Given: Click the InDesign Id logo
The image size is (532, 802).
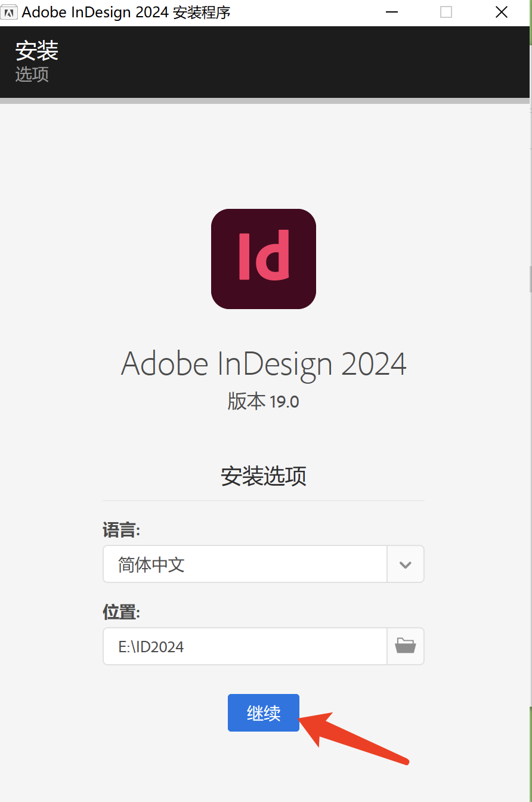Looking at the screenshot, I should [264, 259].
